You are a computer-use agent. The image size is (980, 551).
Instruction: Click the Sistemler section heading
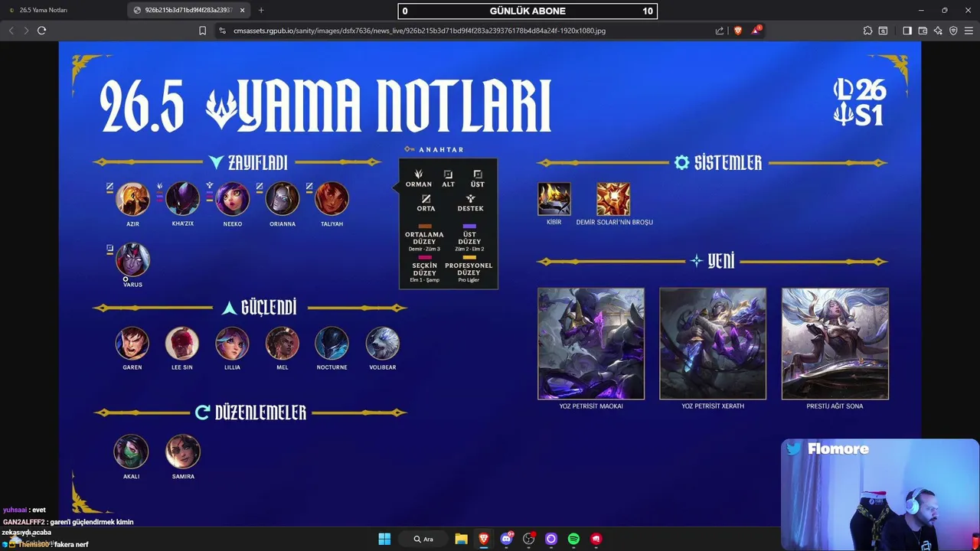(718, 163)
